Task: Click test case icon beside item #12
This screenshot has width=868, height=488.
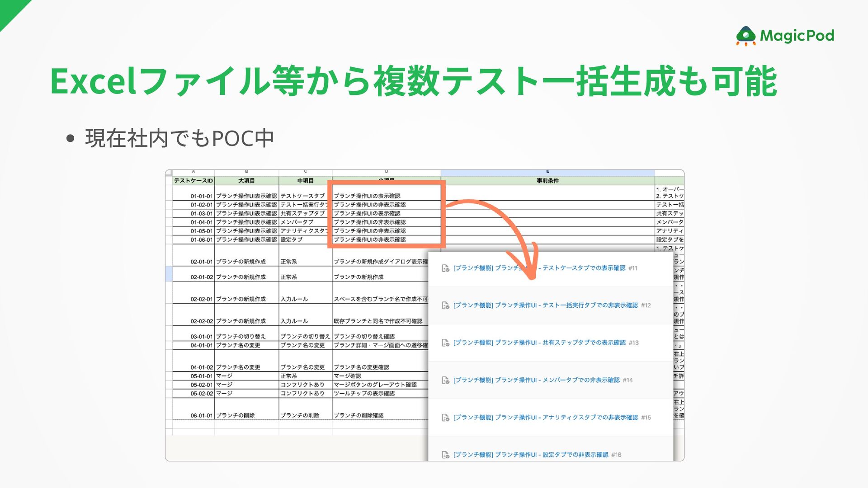Action: [445, 305]
